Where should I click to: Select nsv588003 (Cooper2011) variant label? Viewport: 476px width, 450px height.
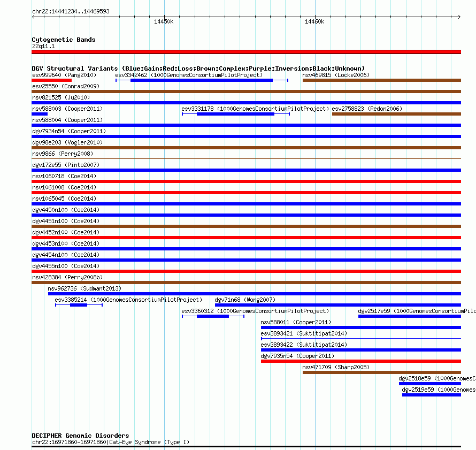pos(67,109)
